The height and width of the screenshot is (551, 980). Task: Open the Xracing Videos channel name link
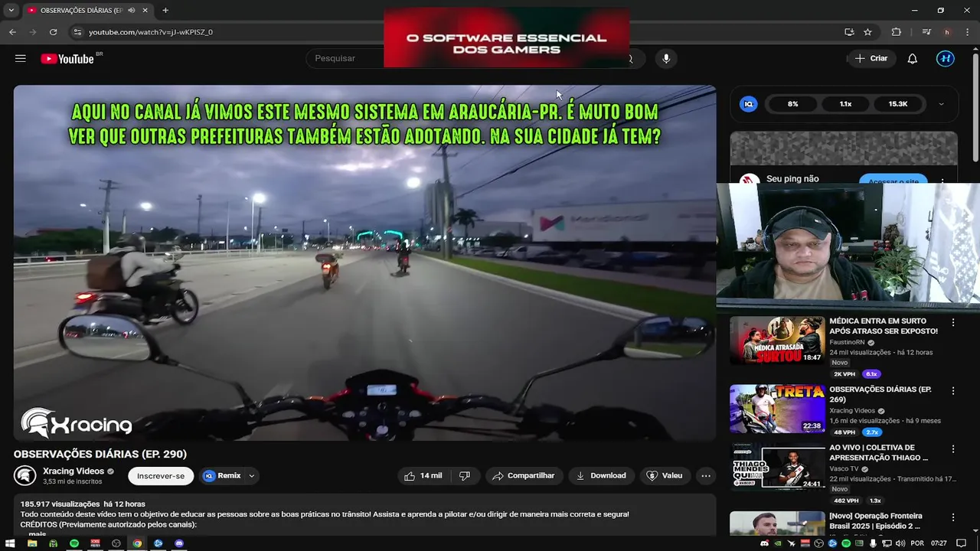tap(73, 471)
